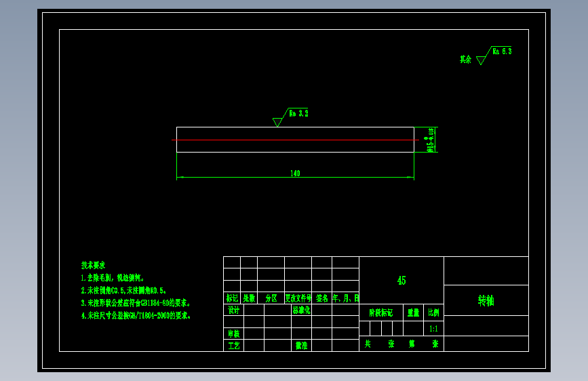Select the '设计' cell

(233, 310)
